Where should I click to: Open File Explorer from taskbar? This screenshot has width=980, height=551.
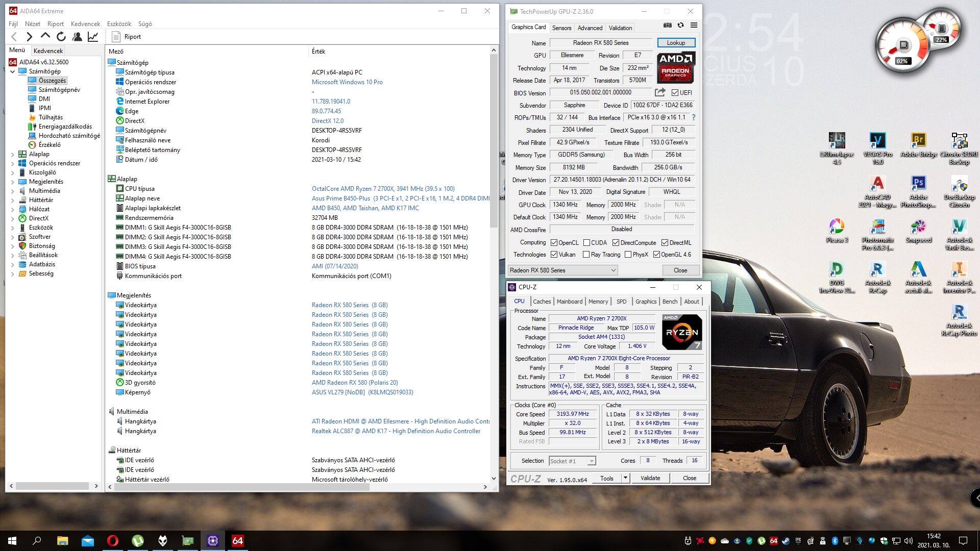pos(62,541)
